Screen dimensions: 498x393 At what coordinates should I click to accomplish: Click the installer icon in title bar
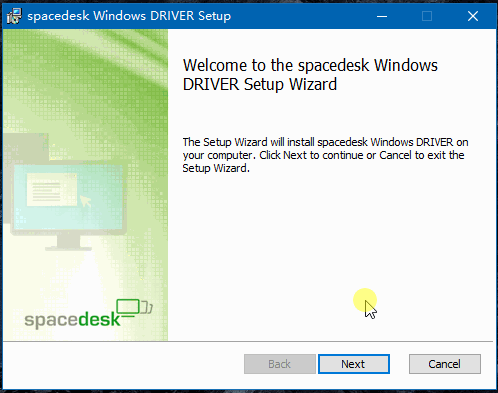click(x=14, y=16)
